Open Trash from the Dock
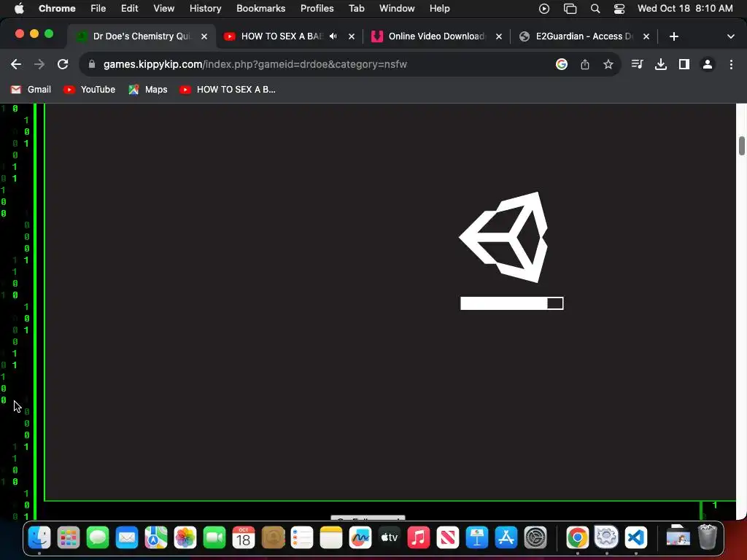747x560 pixels. click(708, 538)
